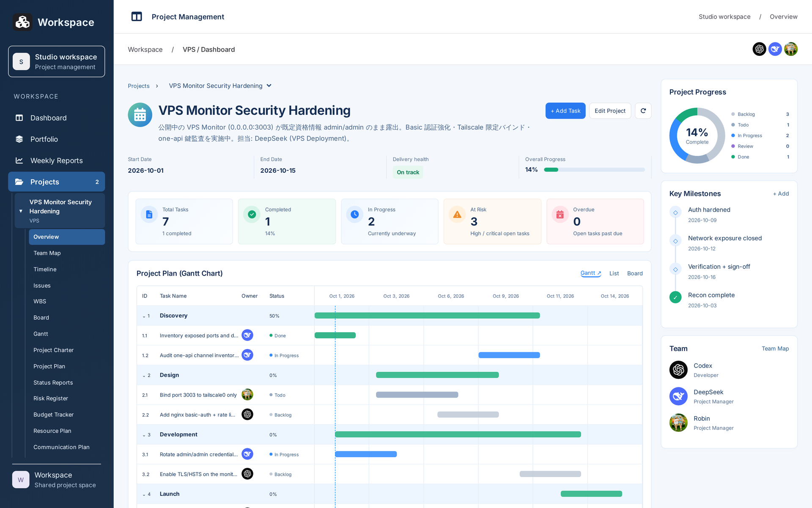
Task: Click the Portfolio stack icon in sidebar
Action: click(x=19, y=139)
